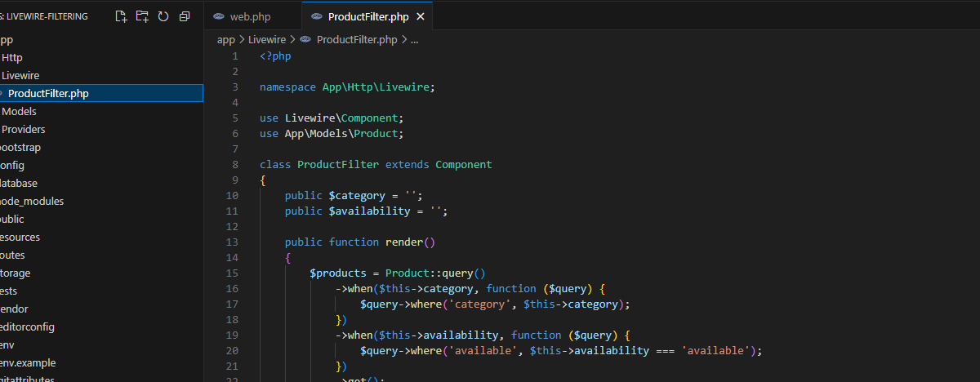Viewport: 980px width, 382px height.
Task: Create a new file in Explorer
Action: [x=121, y=16]
